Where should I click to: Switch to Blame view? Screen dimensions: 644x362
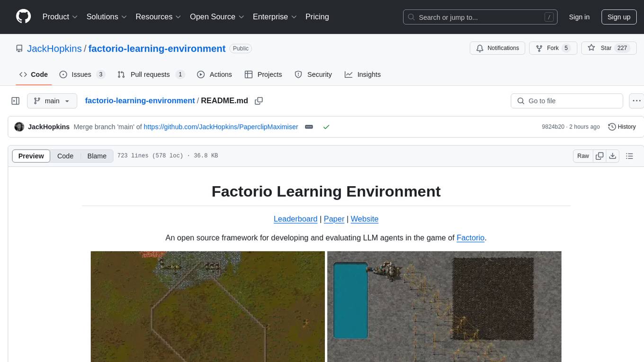(97, 156)
